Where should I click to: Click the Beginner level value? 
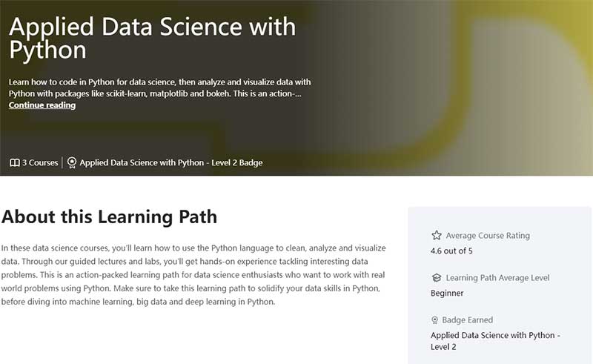click(x=447, y=293)
